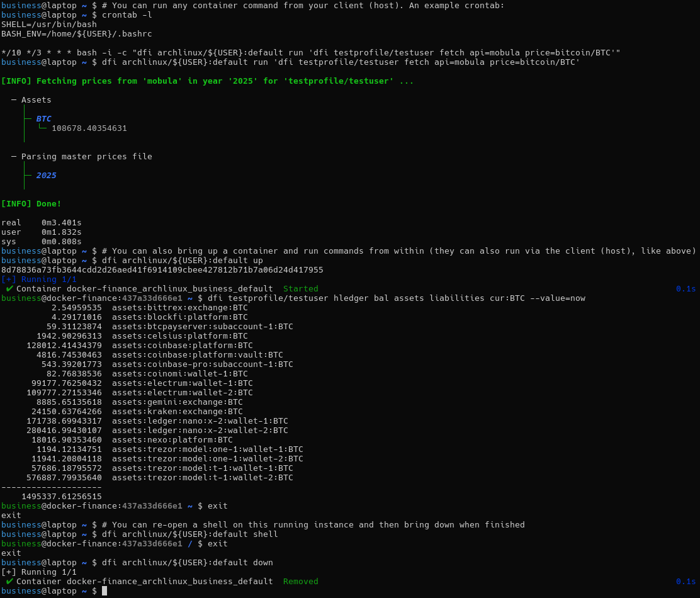The height and width of the screenshot is (598, 700).
Task: Click the '[INFO] Fetching prices' status line
Action: 207,81
